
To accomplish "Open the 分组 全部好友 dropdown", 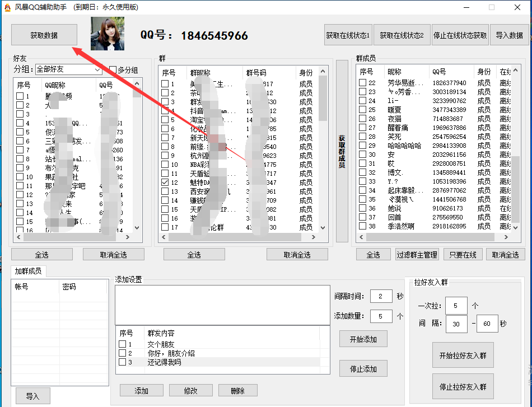I will point(68,69).
